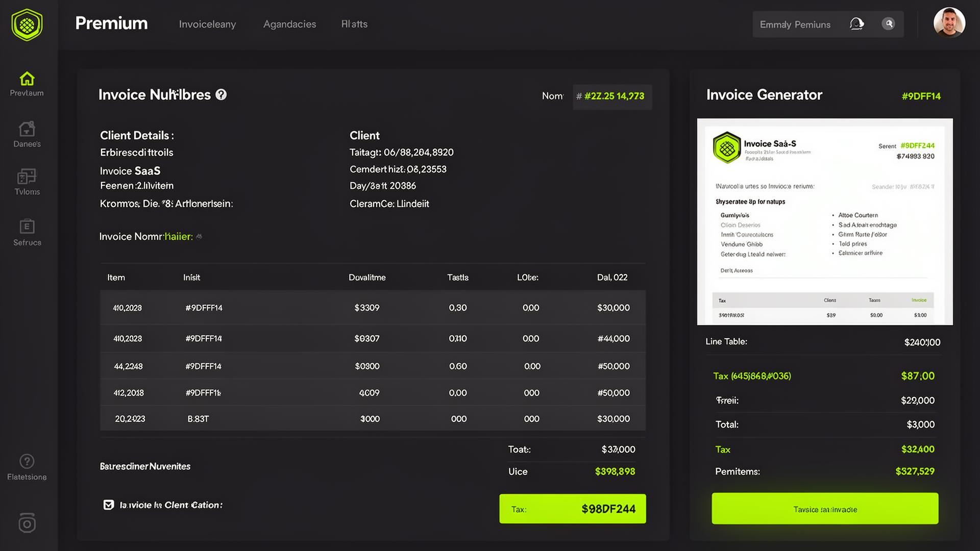Viewport: 980px width, 551px height.
Task: Click the small icon after Invoice Nomr haiier
Action: (199, 237)
